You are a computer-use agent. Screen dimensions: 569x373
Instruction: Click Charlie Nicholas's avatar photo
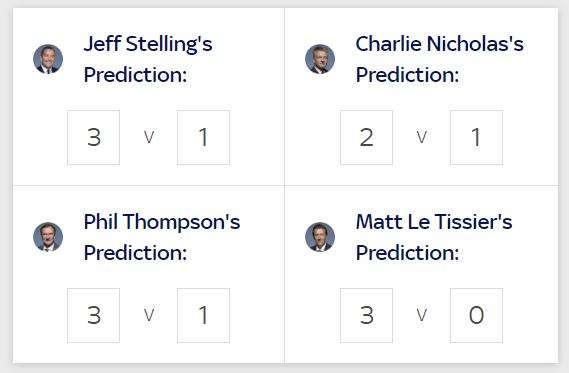[320, 59]
